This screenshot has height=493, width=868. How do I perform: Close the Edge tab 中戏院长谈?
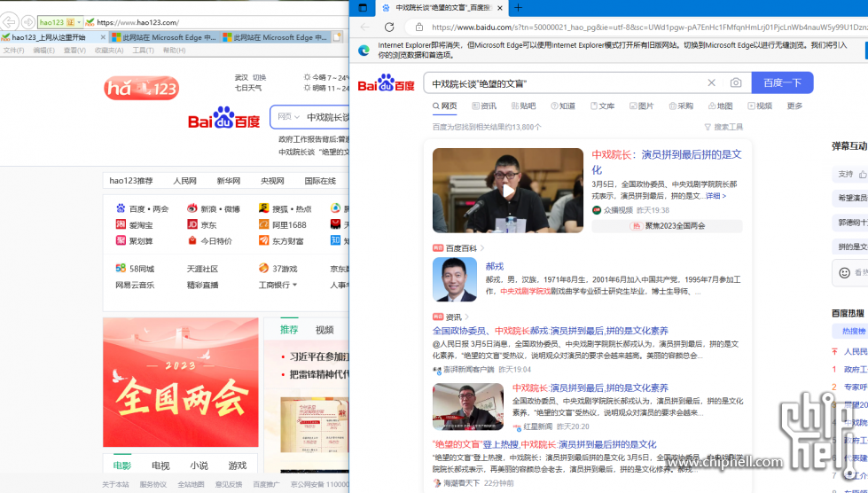500,8
